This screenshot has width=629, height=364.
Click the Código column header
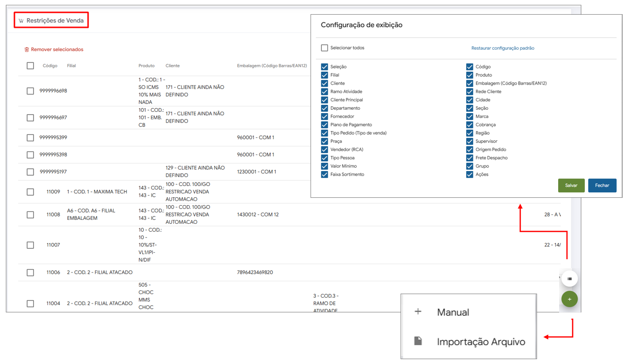[x=50, y=66]
